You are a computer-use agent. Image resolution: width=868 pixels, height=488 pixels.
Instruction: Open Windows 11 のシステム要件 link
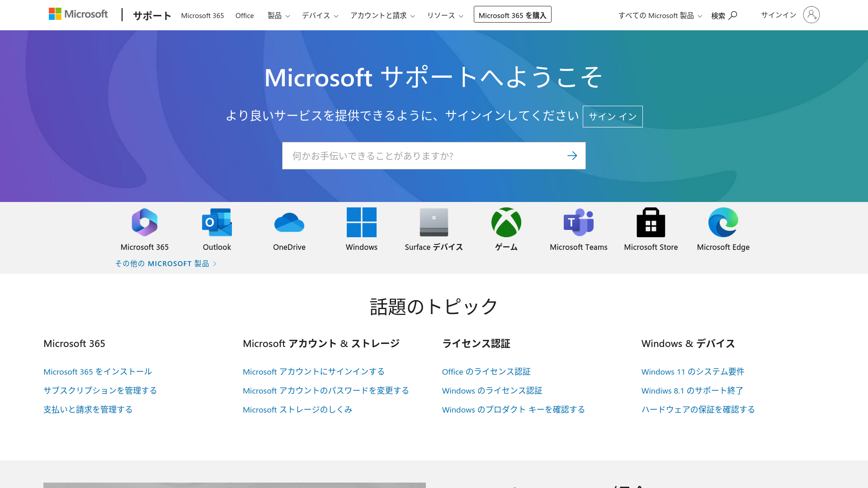(x=693, y=371)
